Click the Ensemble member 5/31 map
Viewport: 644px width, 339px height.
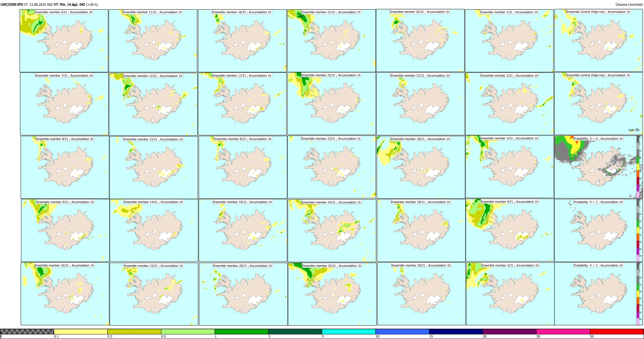[x=510, y=294]
